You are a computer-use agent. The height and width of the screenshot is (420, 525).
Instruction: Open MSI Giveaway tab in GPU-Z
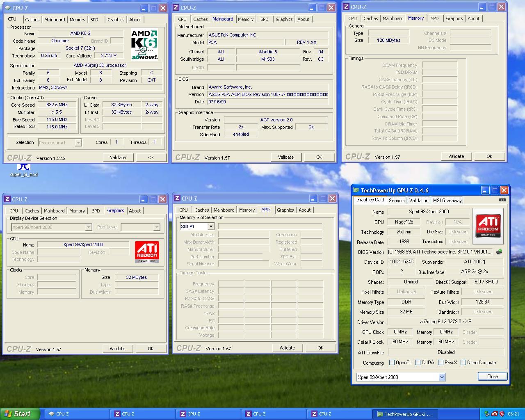(447, 200)
